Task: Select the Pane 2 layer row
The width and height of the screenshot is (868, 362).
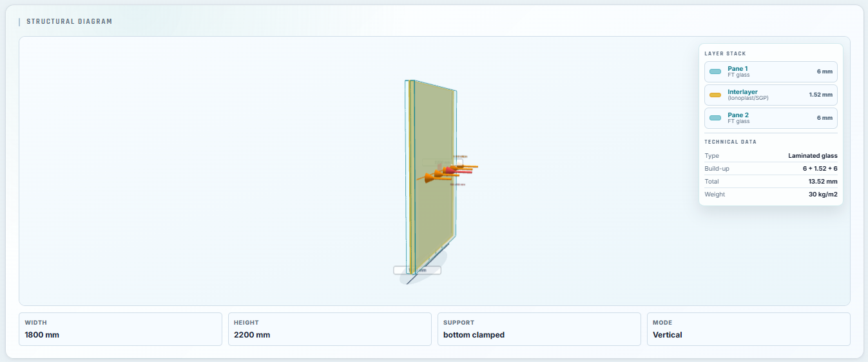Action: point(771,118)
